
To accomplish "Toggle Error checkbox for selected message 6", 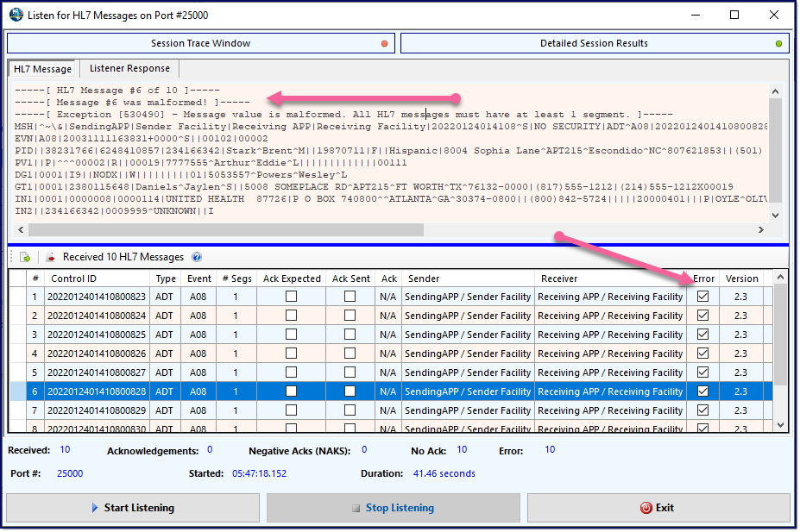I will (702, 391).
